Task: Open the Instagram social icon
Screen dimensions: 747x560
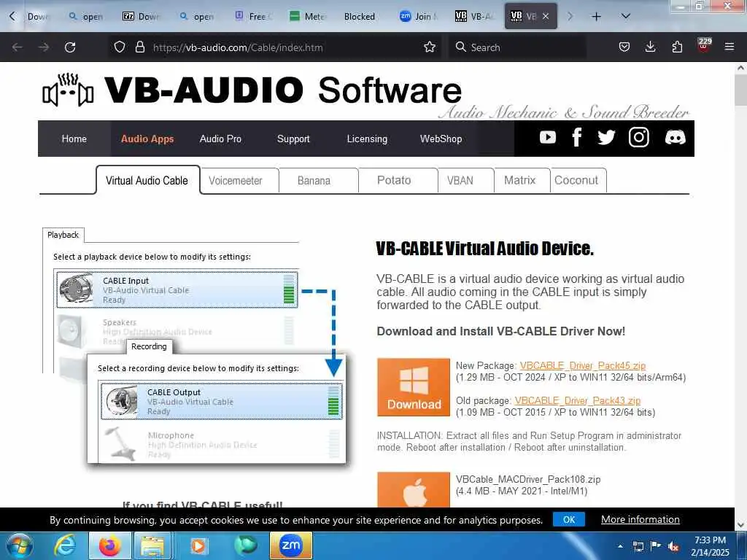Action: click(638, 138)
